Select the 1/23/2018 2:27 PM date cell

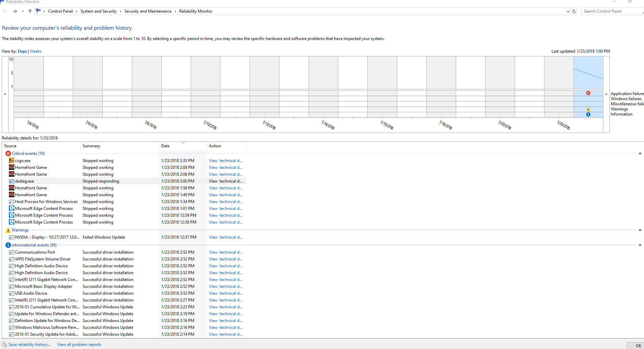tap(178, 300)
